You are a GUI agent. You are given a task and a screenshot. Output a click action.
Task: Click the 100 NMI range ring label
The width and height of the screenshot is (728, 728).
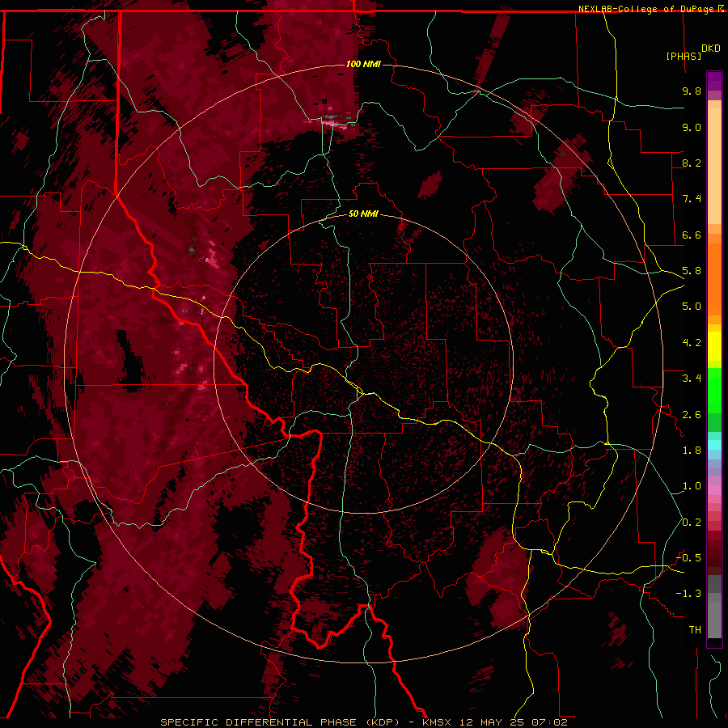tap(363, 64)
